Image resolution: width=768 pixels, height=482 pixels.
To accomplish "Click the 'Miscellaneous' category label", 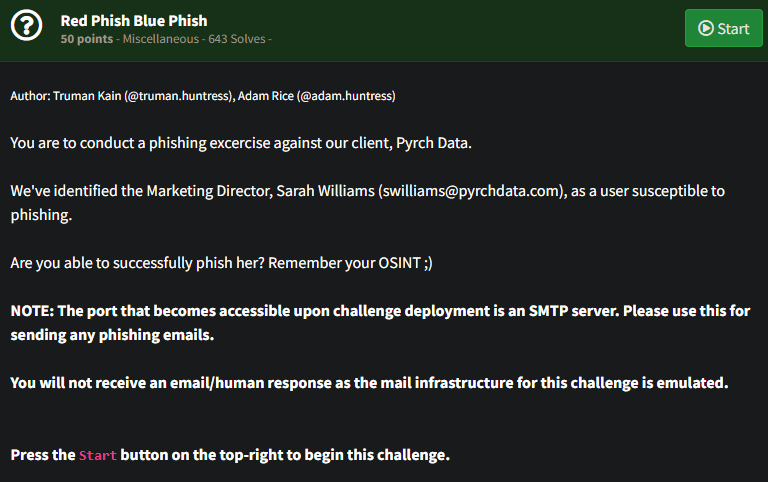I will click(160, 39).
